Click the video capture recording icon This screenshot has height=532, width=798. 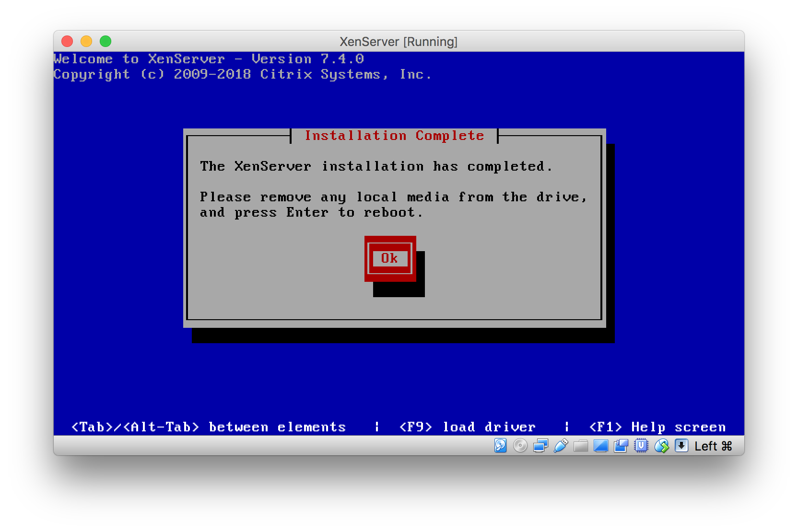click(x=621, y=446)
